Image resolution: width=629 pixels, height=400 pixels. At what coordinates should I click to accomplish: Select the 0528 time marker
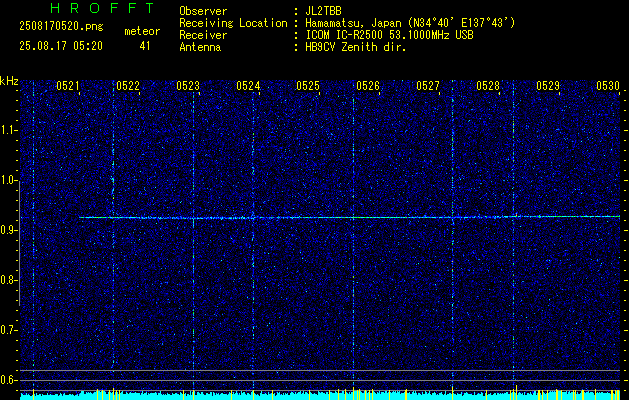(x=488, y=85)
